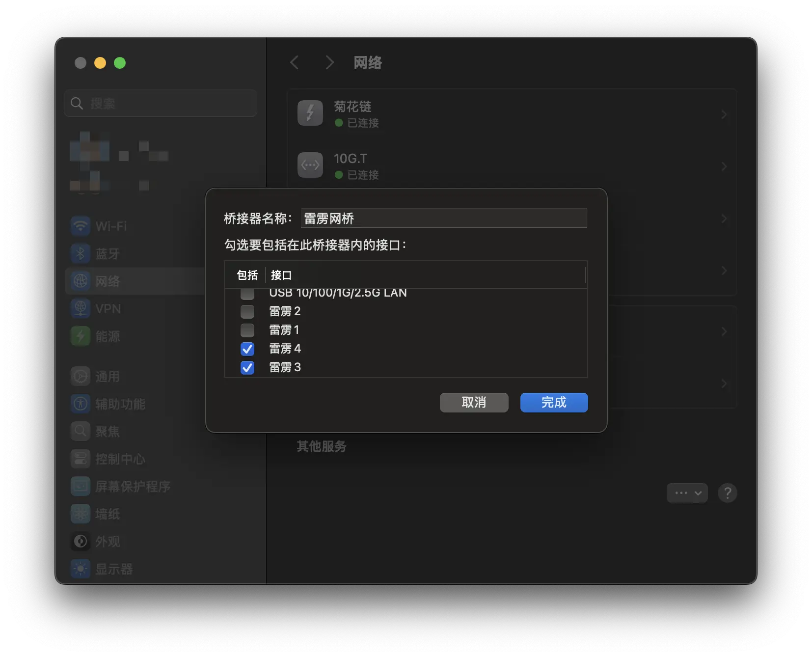Click the 完成 done button
The image size is (812, 657).
coord(554,403)
